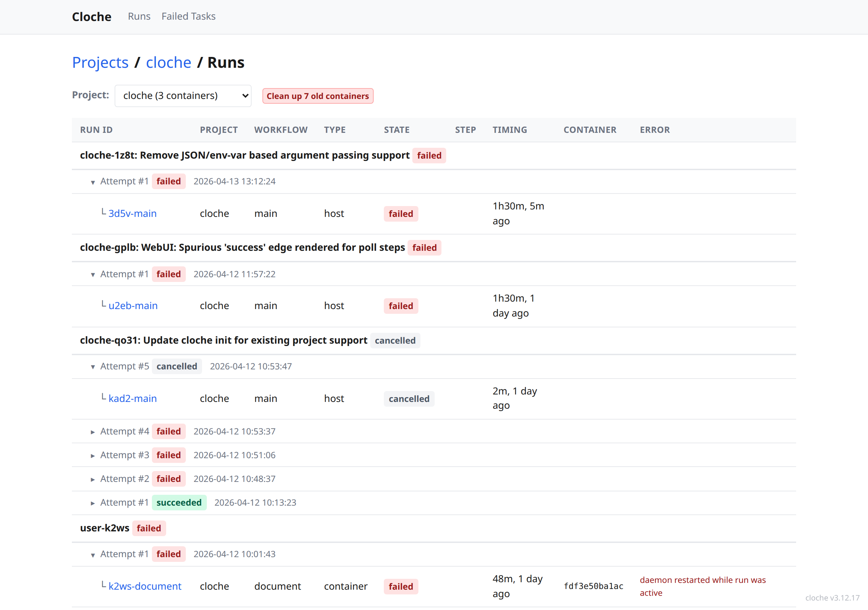Click failed badge beside cloche-1z8t title
Image resolution: width=868 pixels, height=610 pixels.
(429, 155)
